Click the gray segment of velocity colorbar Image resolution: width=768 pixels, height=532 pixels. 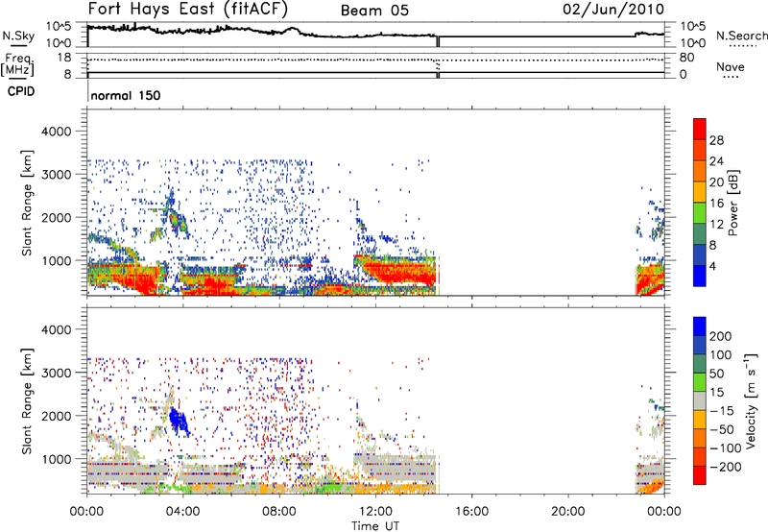tap(700, 400)
